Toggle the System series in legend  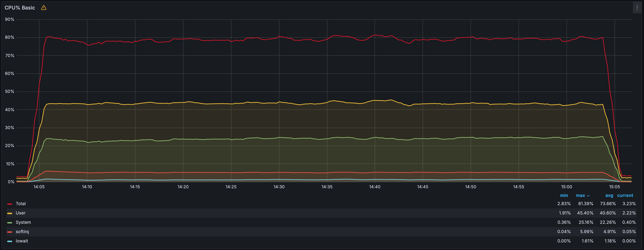click(x=23, y=222)
